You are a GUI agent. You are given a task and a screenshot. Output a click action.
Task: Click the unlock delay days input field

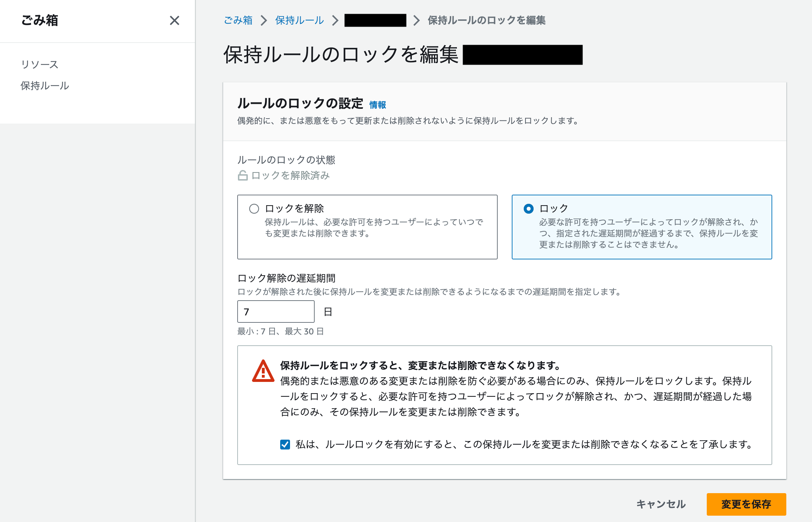[276, 312]
